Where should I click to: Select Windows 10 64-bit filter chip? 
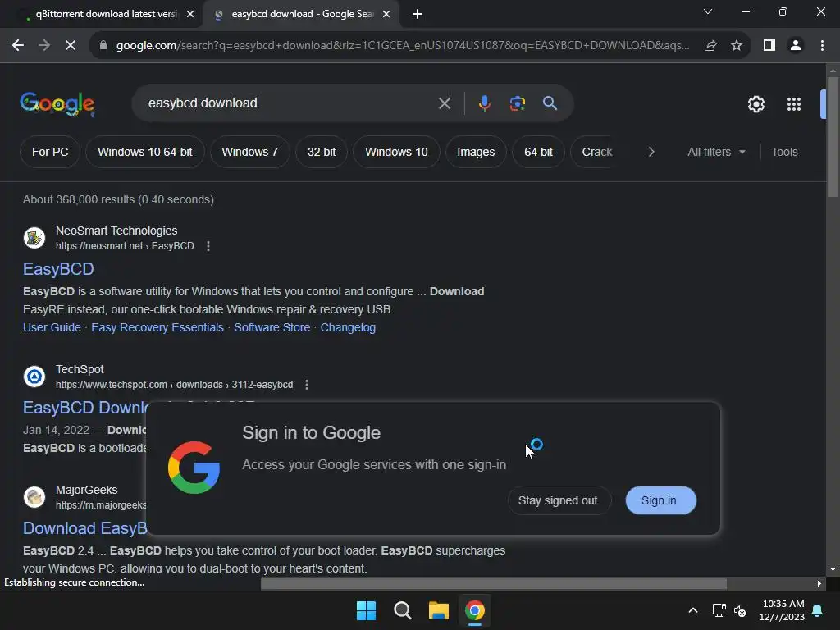click(144, 152)
